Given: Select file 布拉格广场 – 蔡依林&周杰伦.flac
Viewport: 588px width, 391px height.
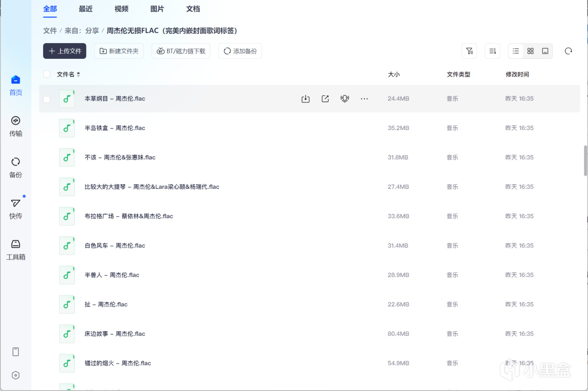Looking at the screenshot, I should coord(129,216).
